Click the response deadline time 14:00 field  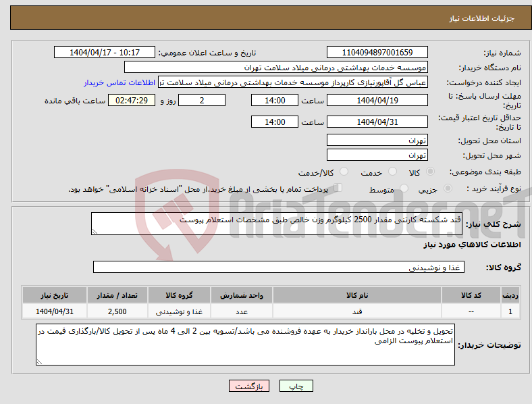[275, 100]
